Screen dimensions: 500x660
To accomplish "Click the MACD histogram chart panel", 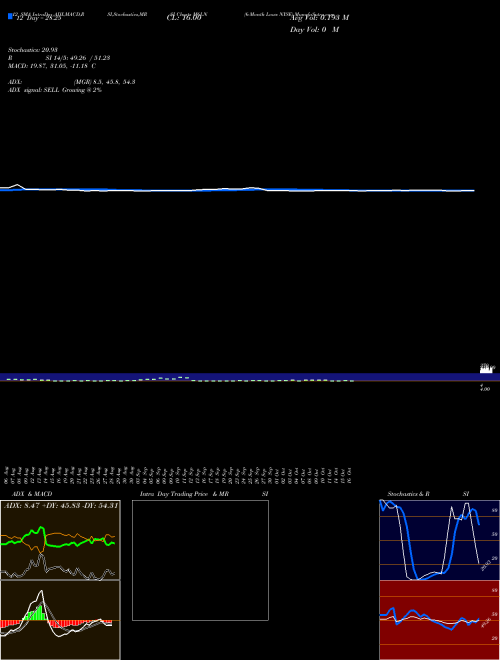I will click(60, 620).
